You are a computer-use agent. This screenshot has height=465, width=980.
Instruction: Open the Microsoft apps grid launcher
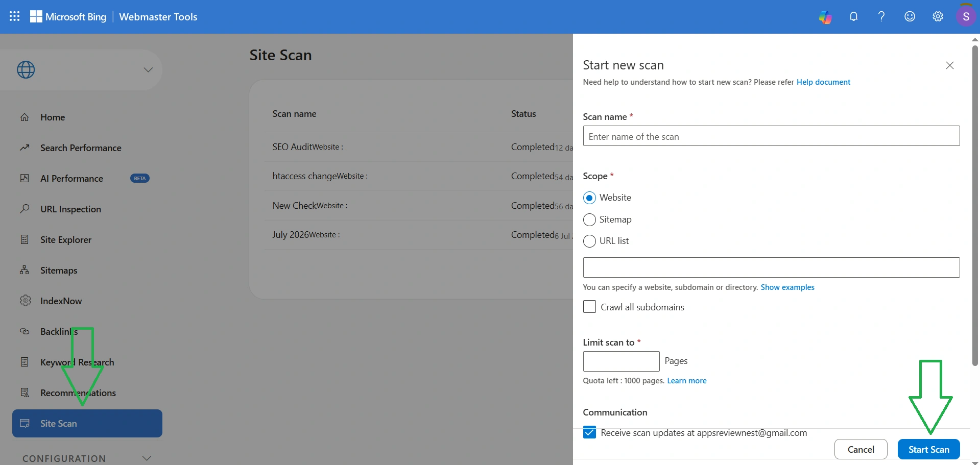point(15,16)
